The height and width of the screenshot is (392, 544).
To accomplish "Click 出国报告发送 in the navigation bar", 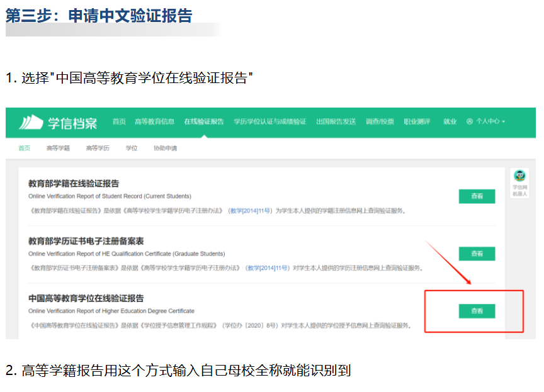I will click(336, 122).
